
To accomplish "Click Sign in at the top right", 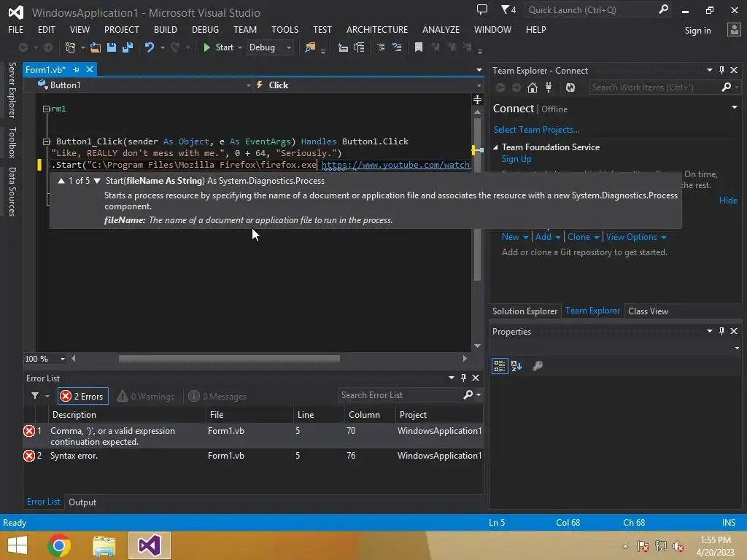I will [x=697, y=31].
